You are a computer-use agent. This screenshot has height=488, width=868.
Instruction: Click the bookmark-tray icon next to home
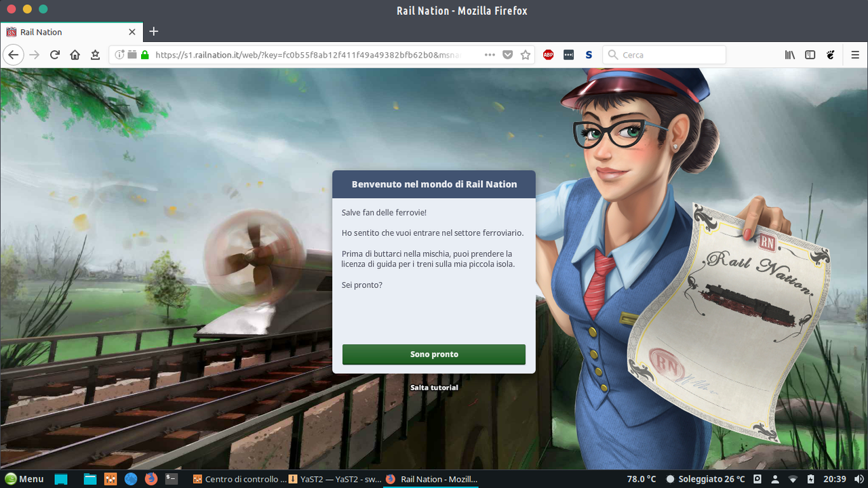tap(96, 55)
